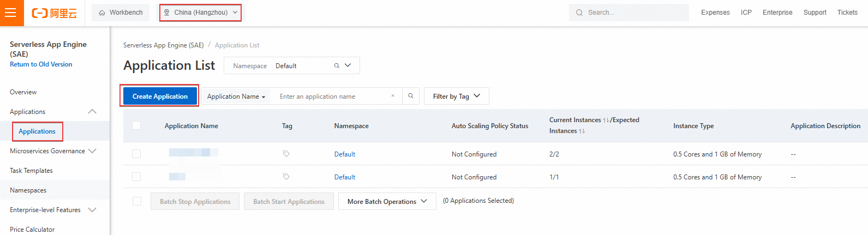The width and height of the screenshot is (868, 235).
Task: Open the hamburger navigation menu
Action: click(x=11, y=13)
